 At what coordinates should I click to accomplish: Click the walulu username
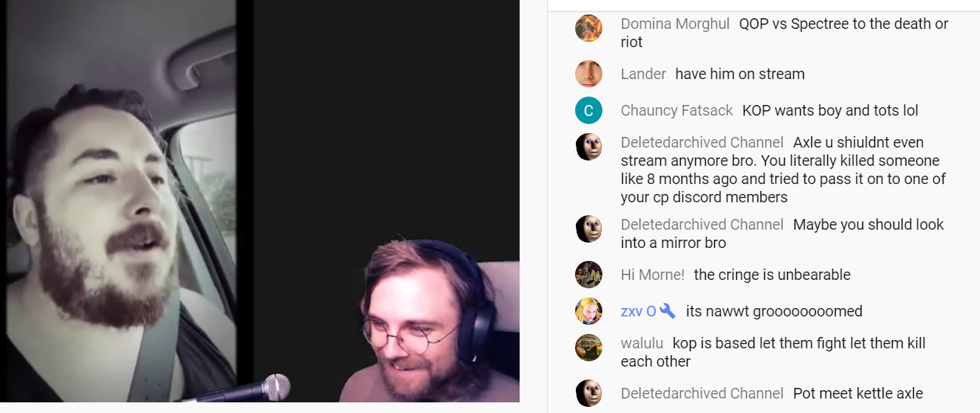(642, 343)
